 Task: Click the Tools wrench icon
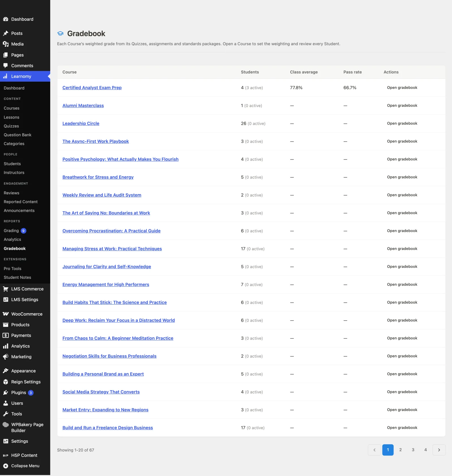coord(6,414)
